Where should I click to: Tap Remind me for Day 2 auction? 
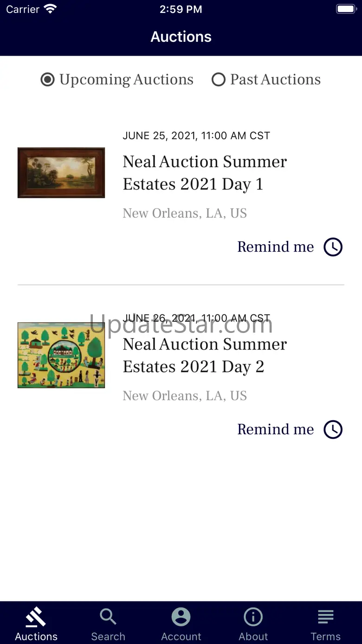[275, 429]
